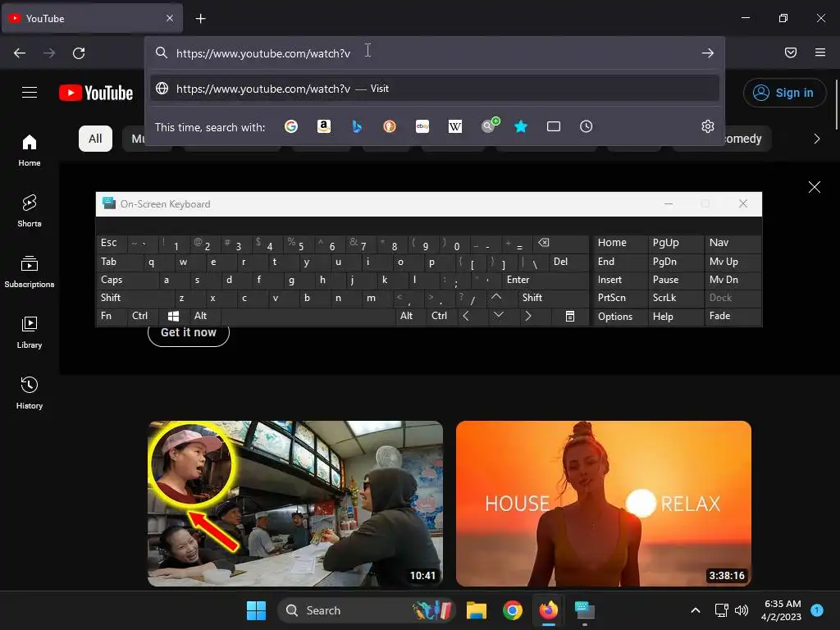This screenshot has height=630, width=840.
Task: Toggle right Ctrl key on keyboard
Action: (x=442, y=316)
